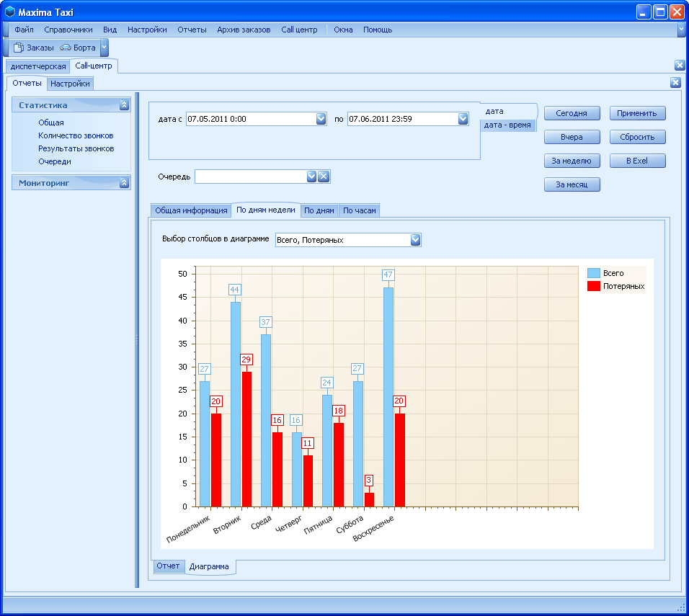This screenshot has width=689, height=616.
Task: Click the За месяц button
Action: point(572,184)
